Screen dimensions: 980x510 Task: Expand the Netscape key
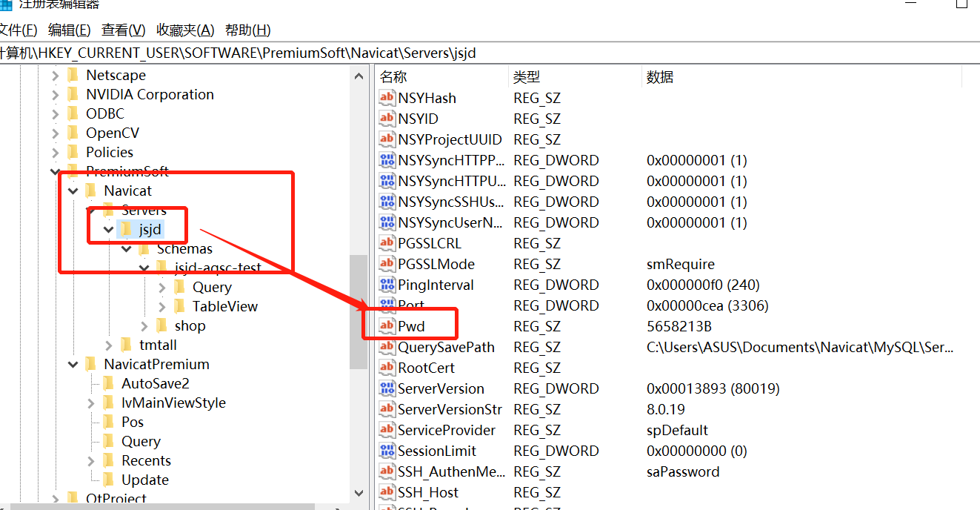click(x=56, y=75)
